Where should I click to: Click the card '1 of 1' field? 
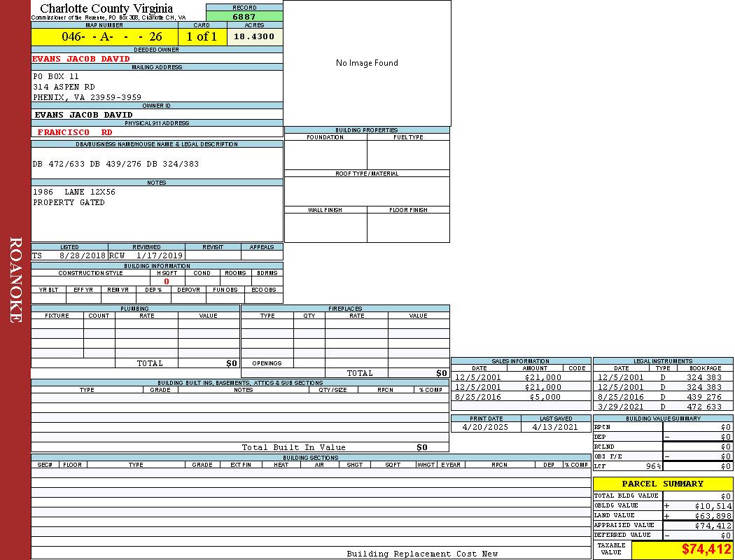(x=202, y=36)
